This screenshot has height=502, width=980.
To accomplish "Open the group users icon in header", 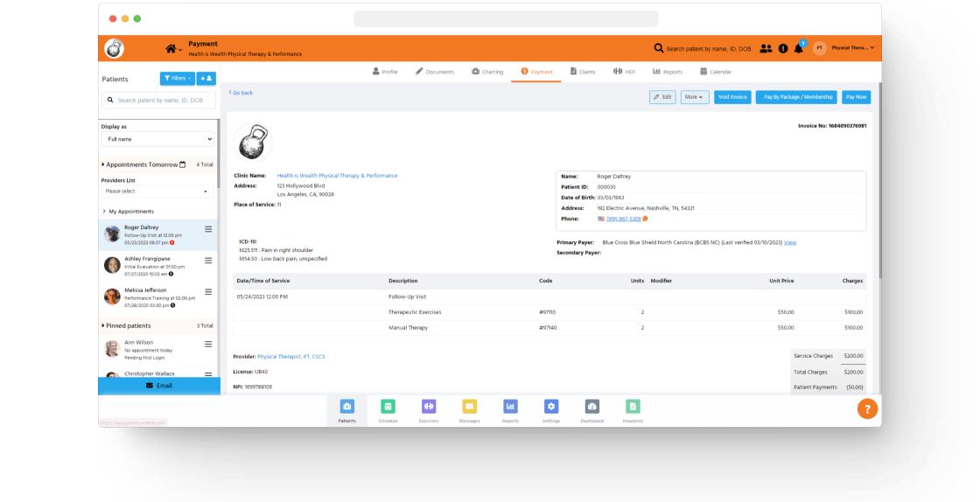I will (x=766, y=48).
